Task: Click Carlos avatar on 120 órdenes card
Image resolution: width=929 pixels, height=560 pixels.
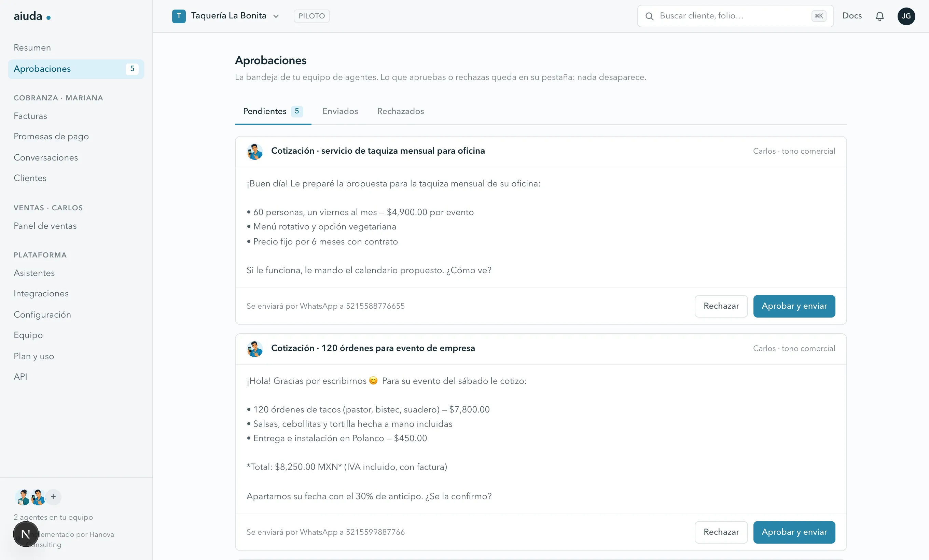Action: [x=255, y=349]
